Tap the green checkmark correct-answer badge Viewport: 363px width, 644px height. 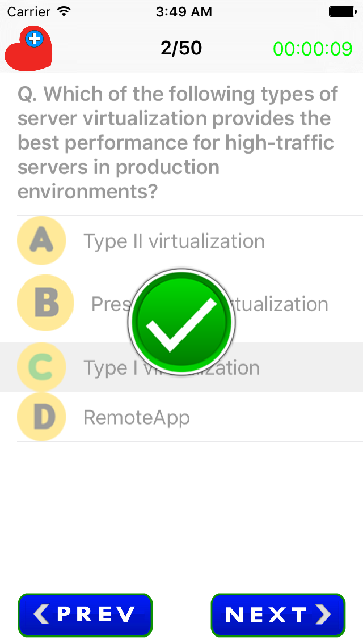[x=181, y=321]
